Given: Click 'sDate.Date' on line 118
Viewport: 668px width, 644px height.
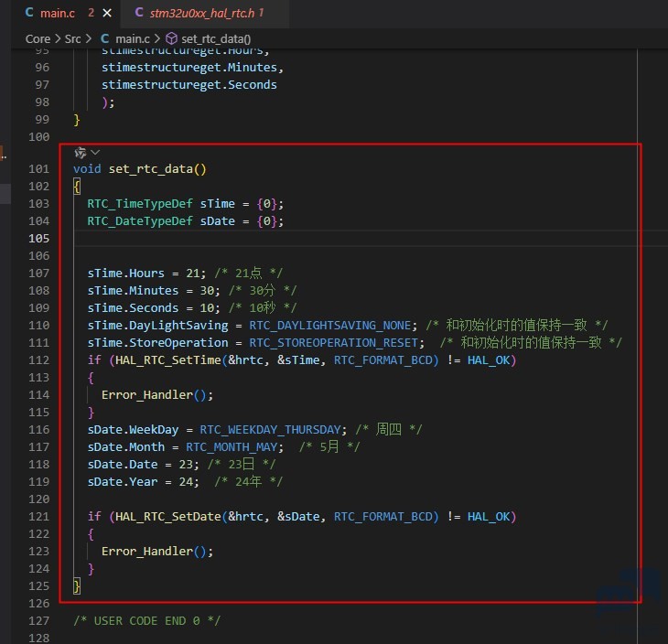Looking at the screenshot, I should tap(123, 465).
